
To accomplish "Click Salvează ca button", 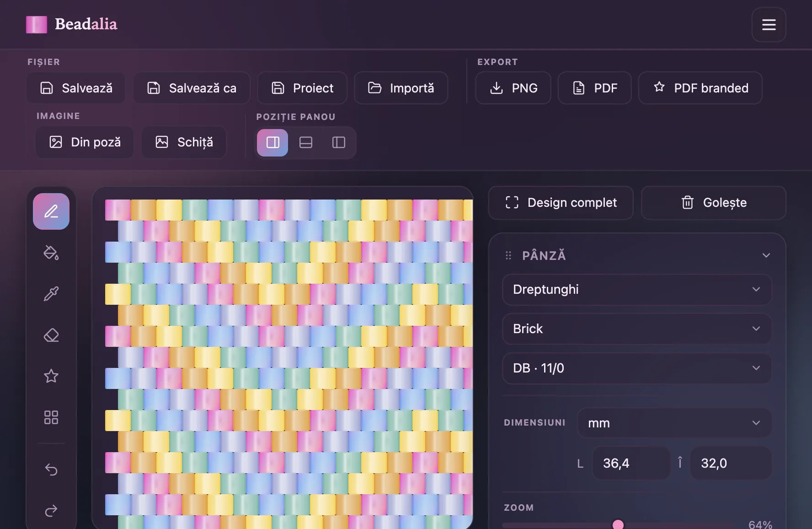I will click(192, 88).
